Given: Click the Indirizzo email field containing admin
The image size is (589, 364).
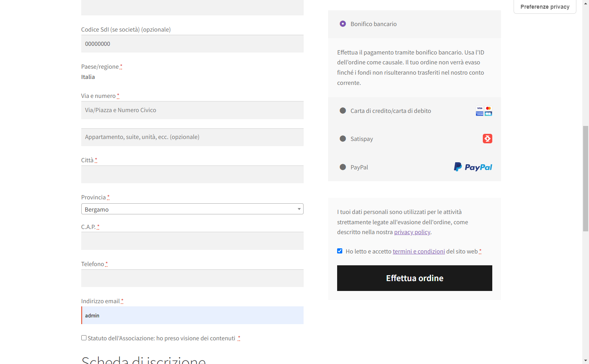Looking at the screenshot, I should pos(192,315).
